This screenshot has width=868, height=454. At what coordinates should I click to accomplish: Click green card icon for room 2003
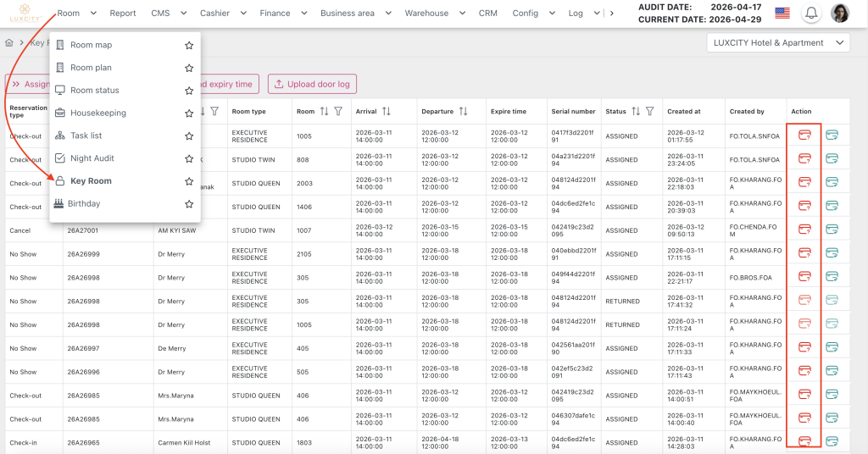(x=832, y=182)
